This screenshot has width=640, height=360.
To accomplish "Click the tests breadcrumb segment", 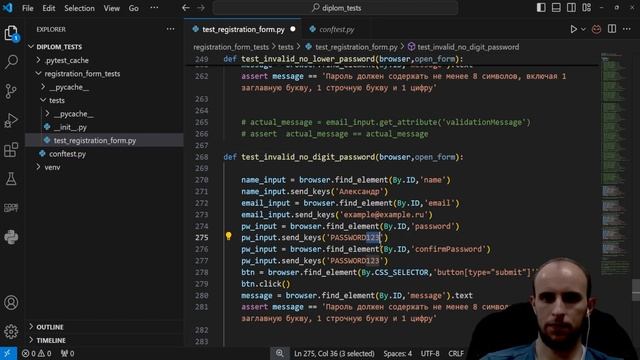I will click(285, 47).
